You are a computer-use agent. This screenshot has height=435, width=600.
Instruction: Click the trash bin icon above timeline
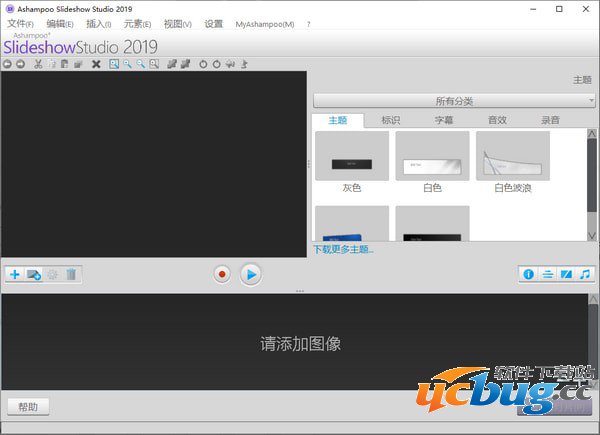click(x=71, y=274)
